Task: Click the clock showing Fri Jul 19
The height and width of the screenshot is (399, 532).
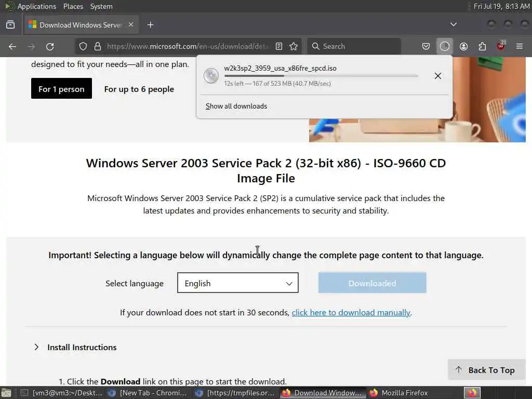Action: [x=501, y=6]
